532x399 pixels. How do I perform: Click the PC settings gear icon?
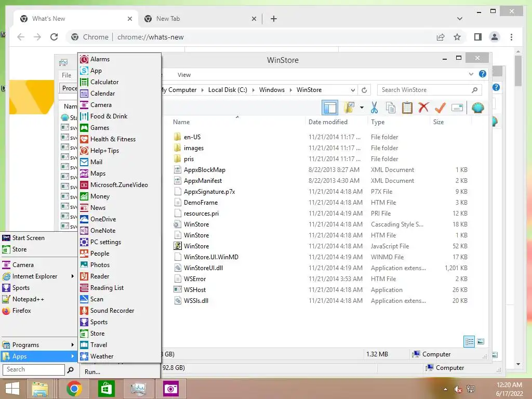point(84,242)
